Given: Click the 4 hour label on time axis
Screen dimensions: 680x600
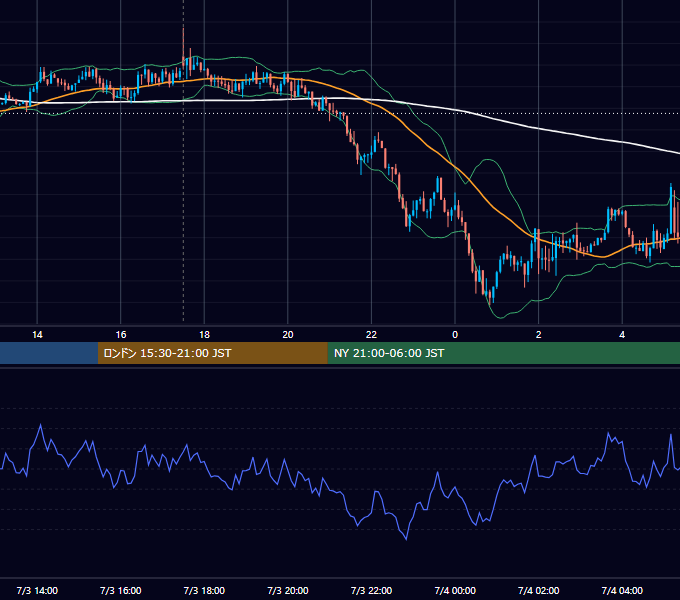Looking at the screenshot, I should click(x=622, y=335).
